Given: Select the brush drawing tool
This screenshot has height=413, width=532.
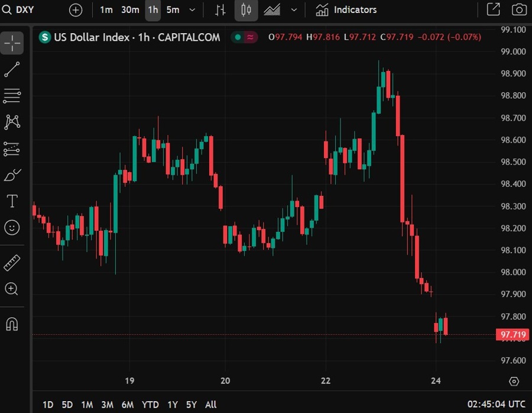Looking at the screenshot, I should 12,175.
